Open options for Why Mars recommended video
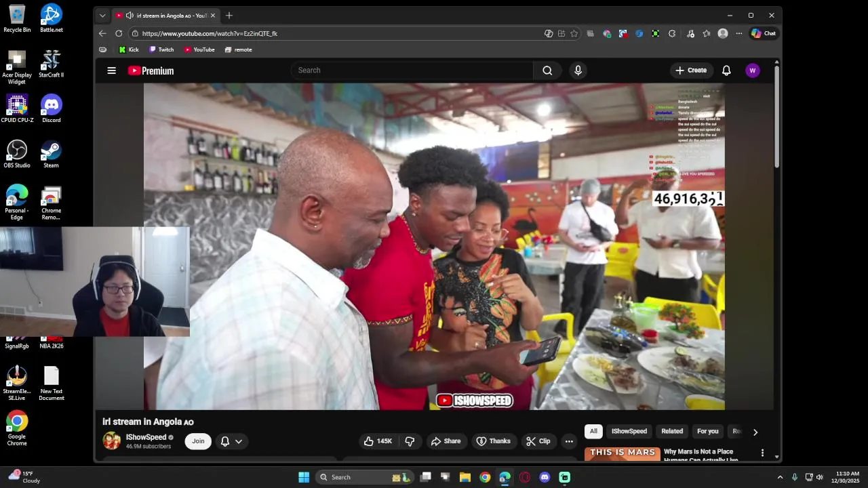This screenshot has width=868, height=488. coord(762,453)
